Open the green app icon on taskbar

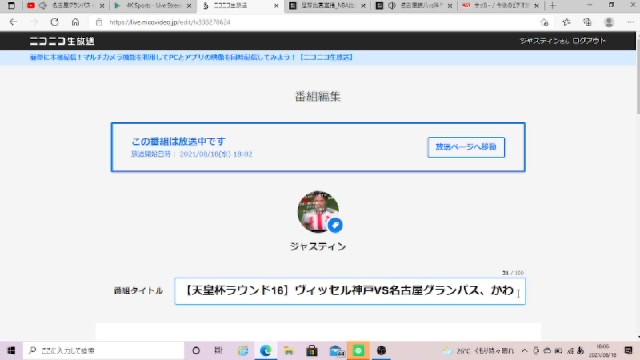click(x=358, y=350)
